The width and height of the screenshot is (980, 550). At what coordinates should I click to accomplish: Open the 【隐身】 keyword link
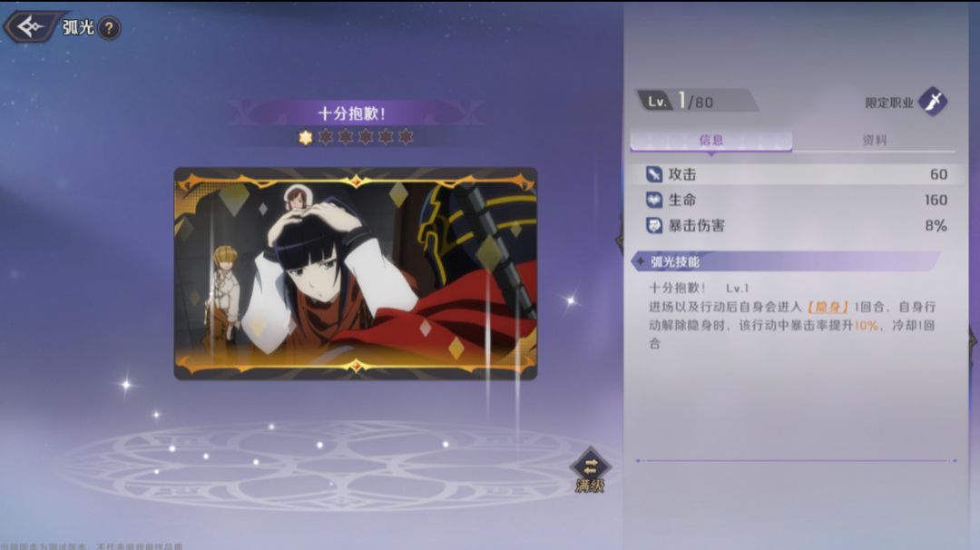(828, 307)
